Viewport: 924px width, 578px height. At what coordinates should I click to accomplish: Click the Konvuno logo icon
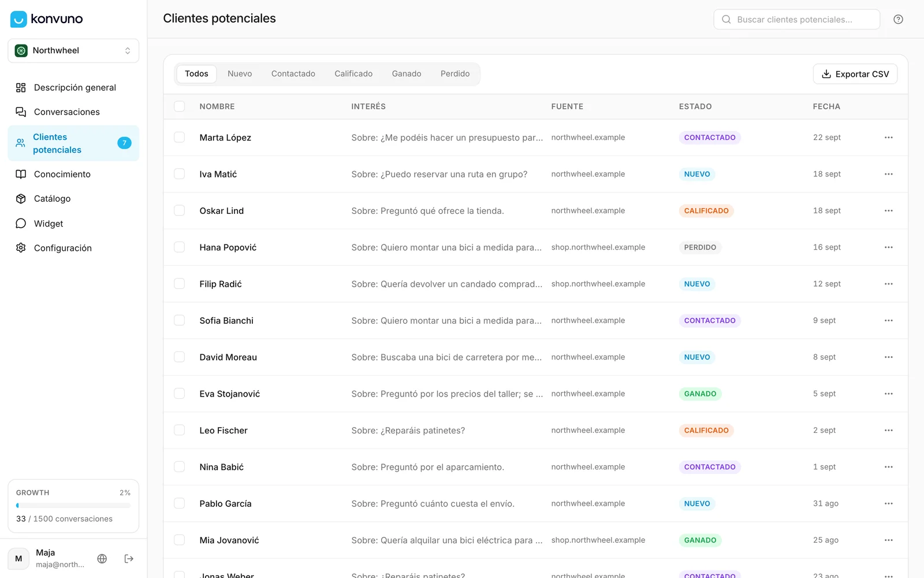(18, 19)
